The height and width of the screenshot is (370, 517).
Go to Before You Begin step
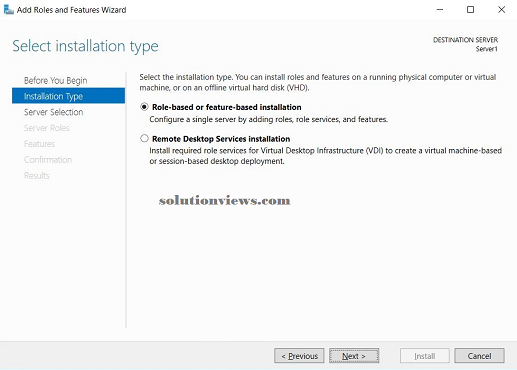point(55,80)
